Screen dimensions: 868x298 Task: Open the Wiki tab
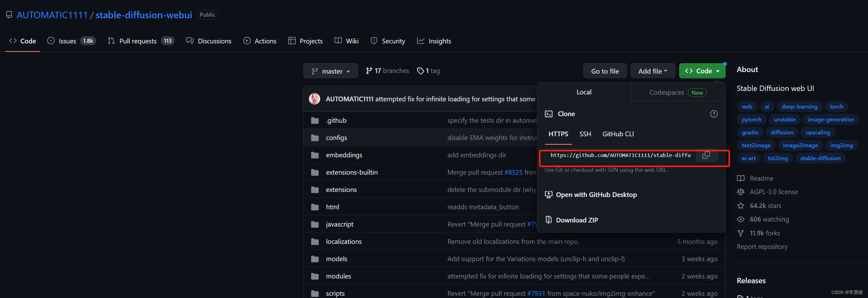click(x=346, y=41)
